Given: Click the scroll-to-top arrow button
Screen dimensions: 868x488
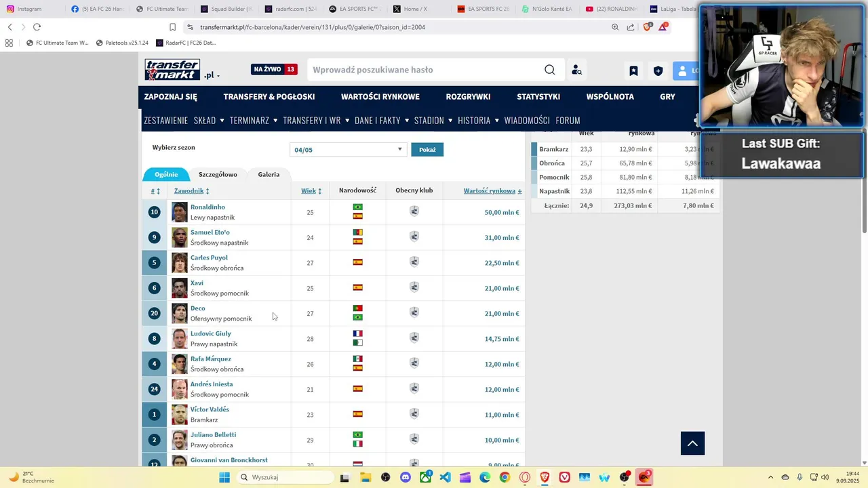Looking at the screenshot, I should (x=692, y=443).
